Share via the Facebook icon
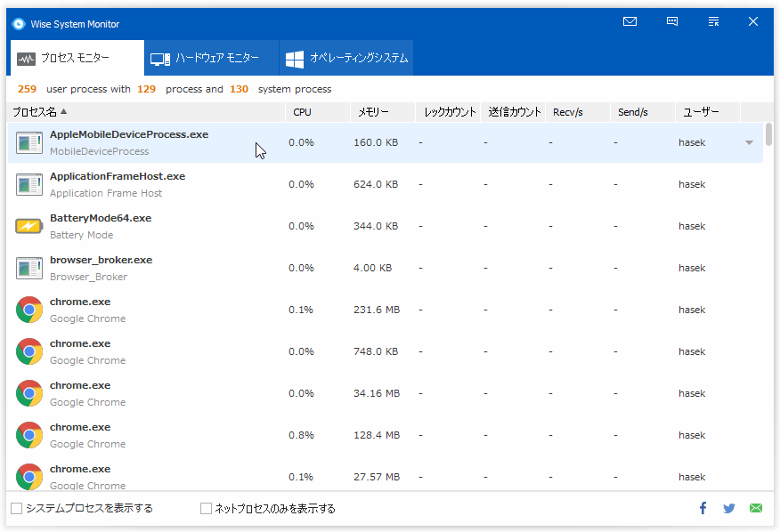 (x=703, y=508)
